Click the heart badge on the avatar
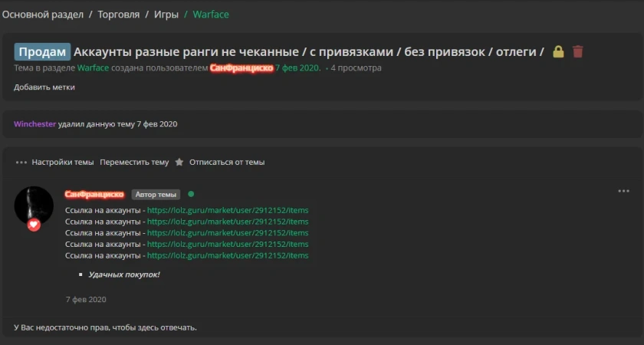Image resolution: width=644 pixels, height=345 pixels. click(x=34, y=225)
